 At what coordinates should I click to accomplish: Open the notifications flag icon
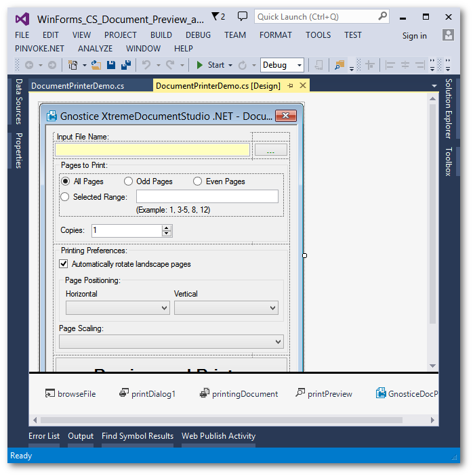215,16
